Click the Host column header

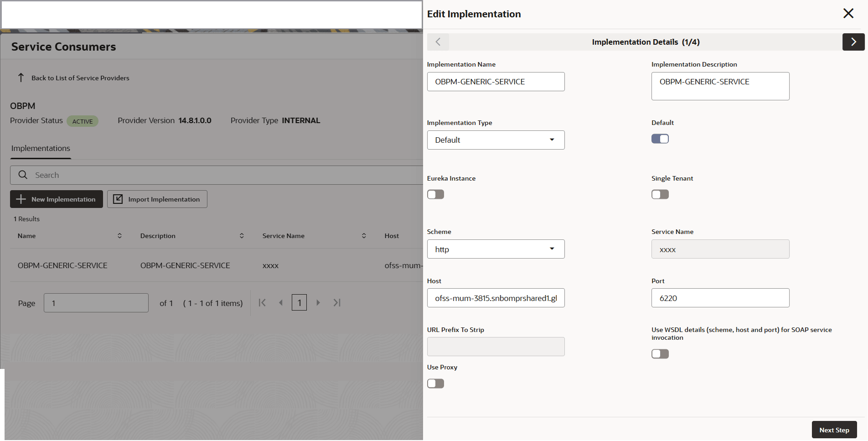click(x=392, y=236)
